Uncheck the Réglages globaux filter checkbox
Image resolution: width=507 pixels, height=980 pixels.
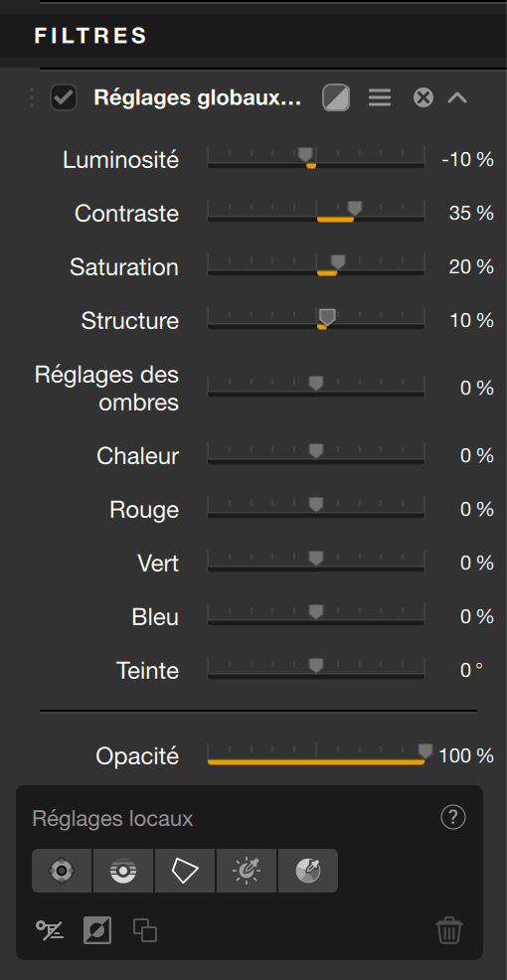click(64, 97)
